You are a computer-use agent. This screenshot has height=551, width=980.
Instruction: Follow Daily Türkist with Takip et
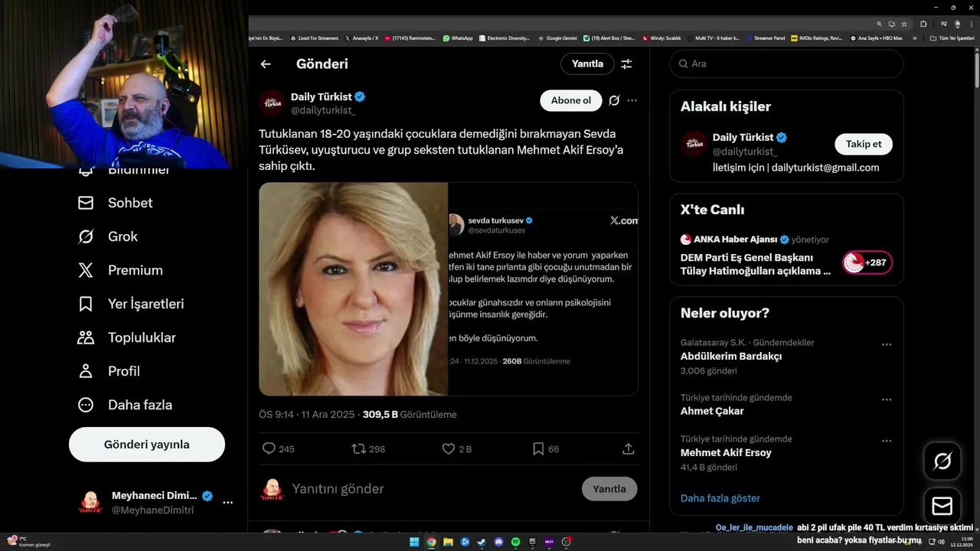(x=864, y=144)
